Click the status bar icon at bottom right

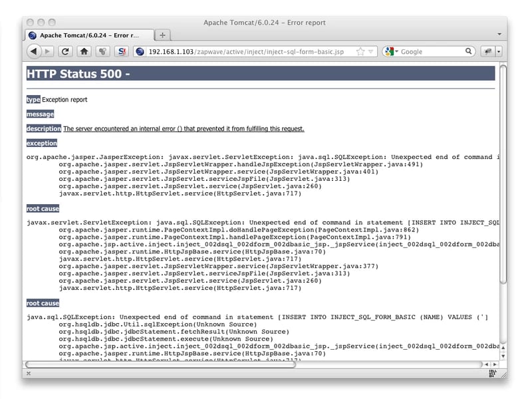point(492,375)
